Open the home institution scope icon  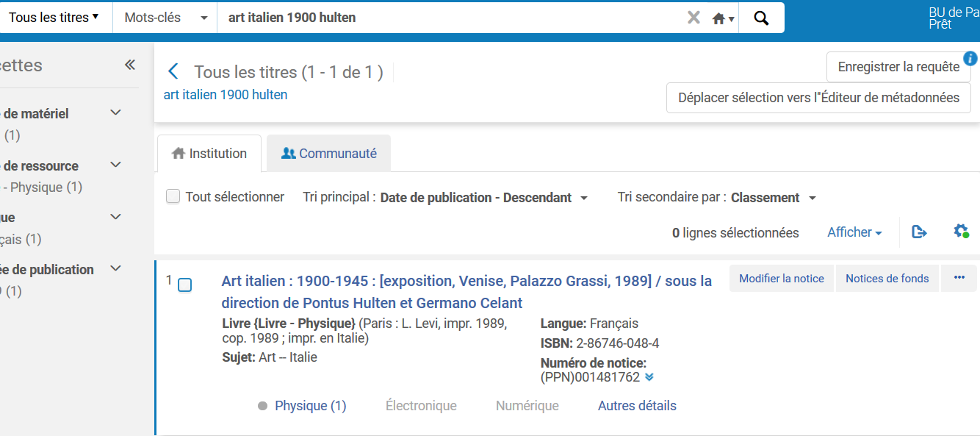click(x=722, y=18)
